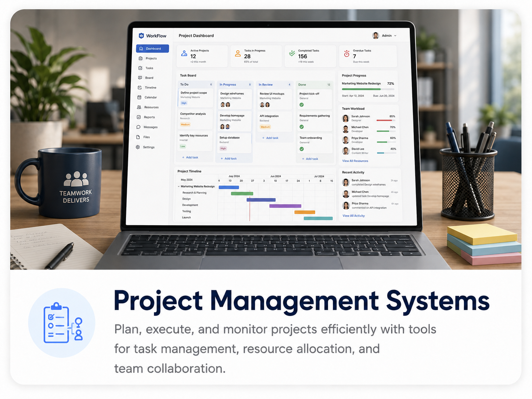Open the View All Activity link
532x399 pixels.
(353, 216)
